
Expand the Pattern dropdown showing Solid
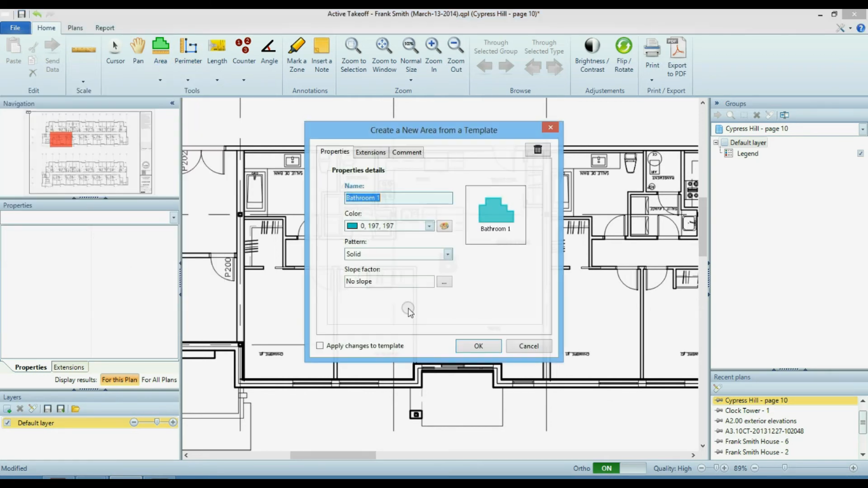click(448, 254)
